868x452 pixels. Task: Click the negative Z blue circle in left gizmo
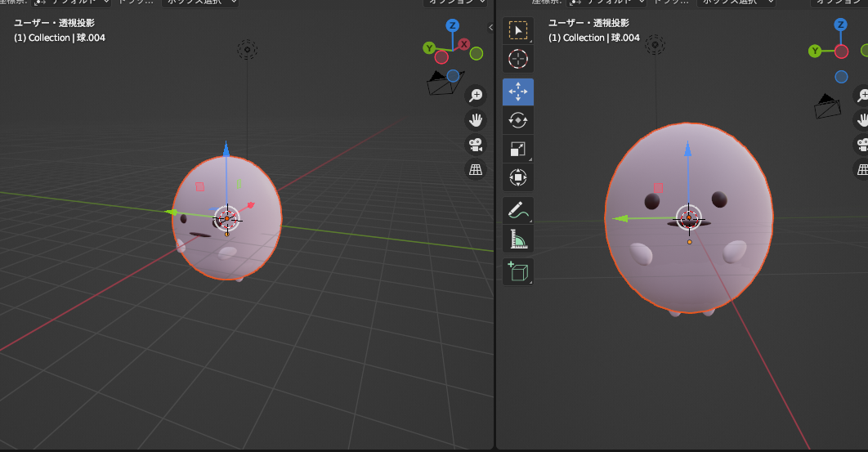coord(453,76)
